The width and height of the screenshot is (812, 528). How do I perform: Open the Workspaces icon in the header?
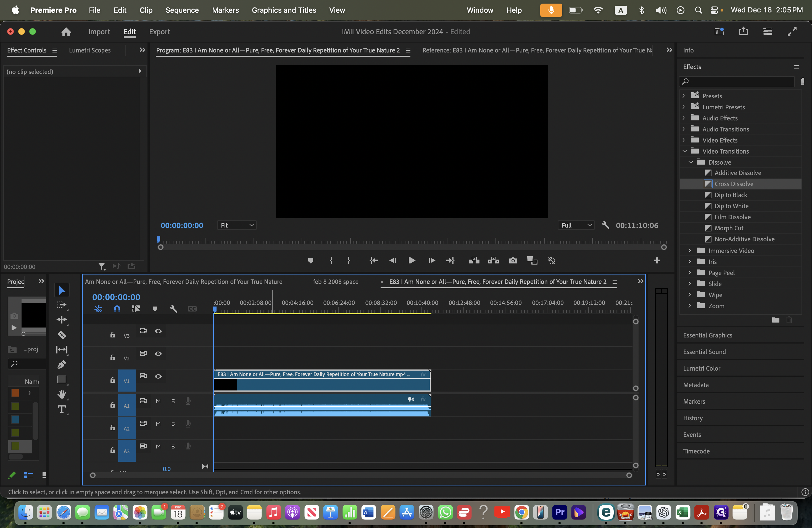[719, 31]
